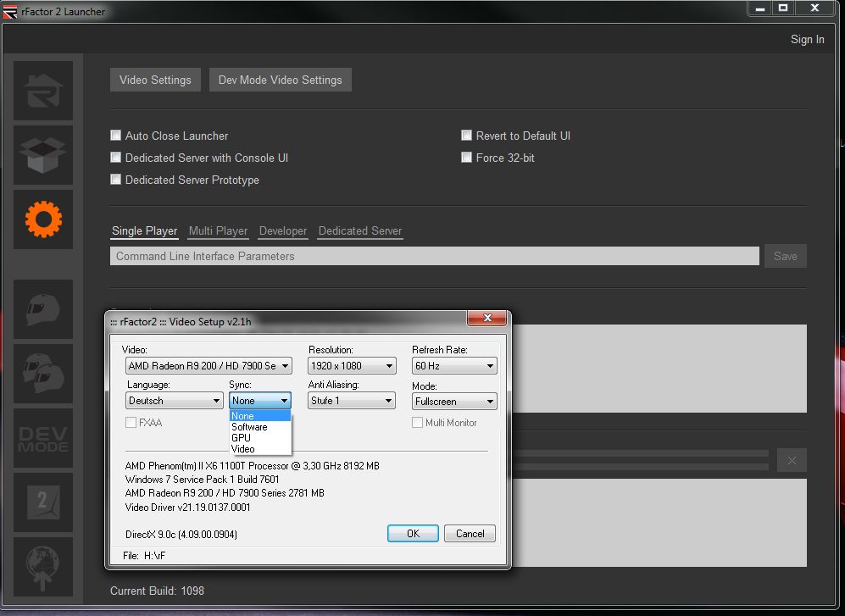Click the globe icon in sidebar

tap(43, 566)
